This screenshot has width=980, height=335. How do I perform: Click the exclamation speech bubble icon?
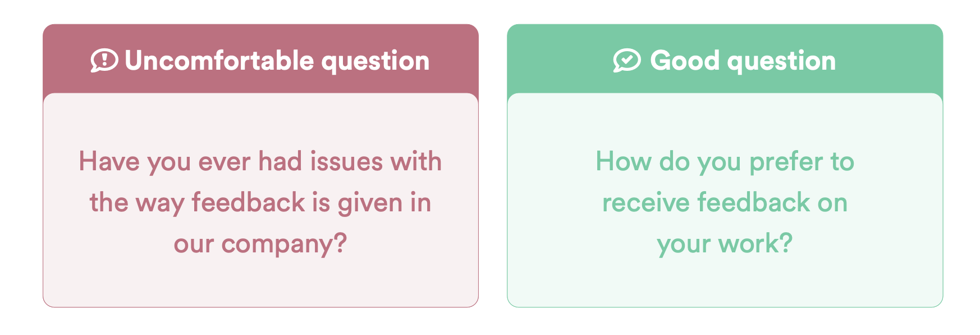coord(104,60)
